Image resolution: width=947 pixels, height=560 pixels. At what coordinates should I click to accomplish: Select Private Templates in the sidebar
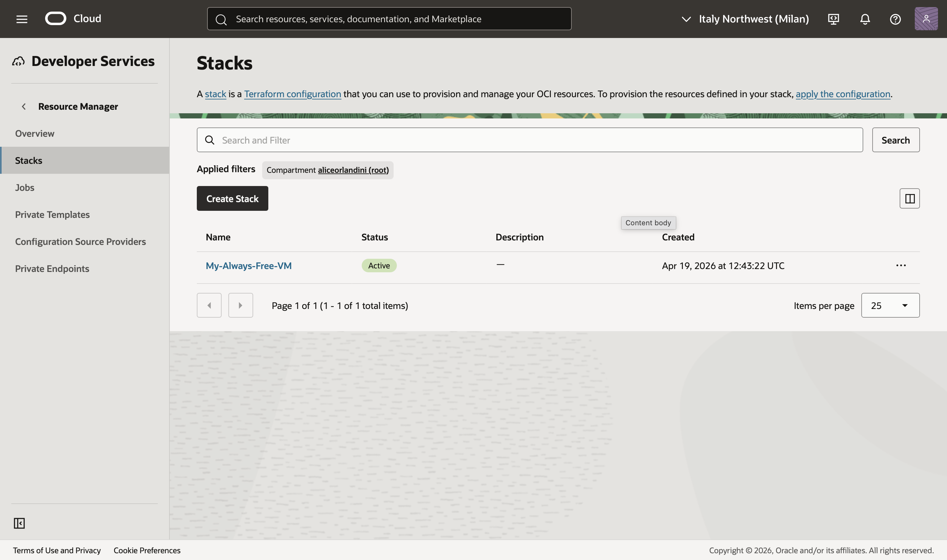[x=52, y=214]
